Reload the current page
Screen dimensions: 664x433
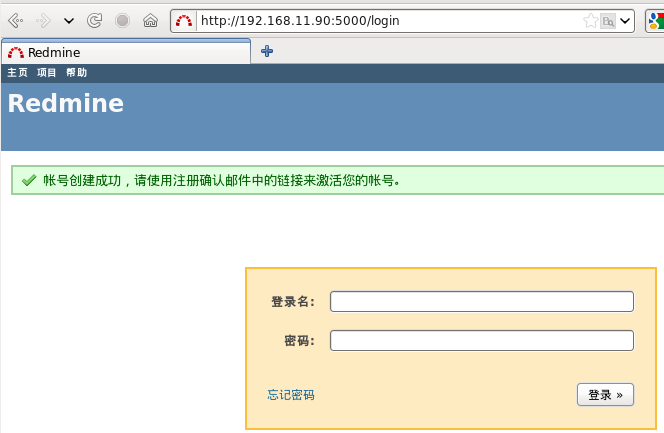(95, 20)
